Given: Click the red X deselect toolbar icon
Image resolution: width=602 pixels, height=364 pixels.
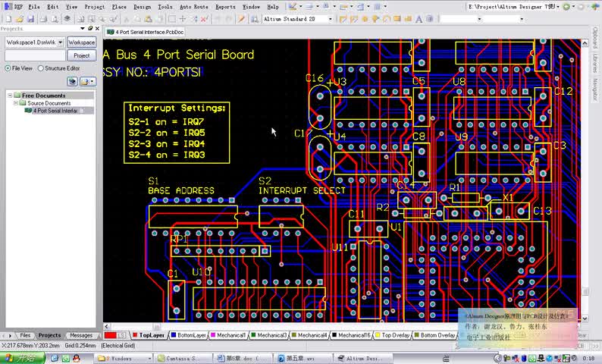Looking at the screenshot, I should (x=204, y=19).
